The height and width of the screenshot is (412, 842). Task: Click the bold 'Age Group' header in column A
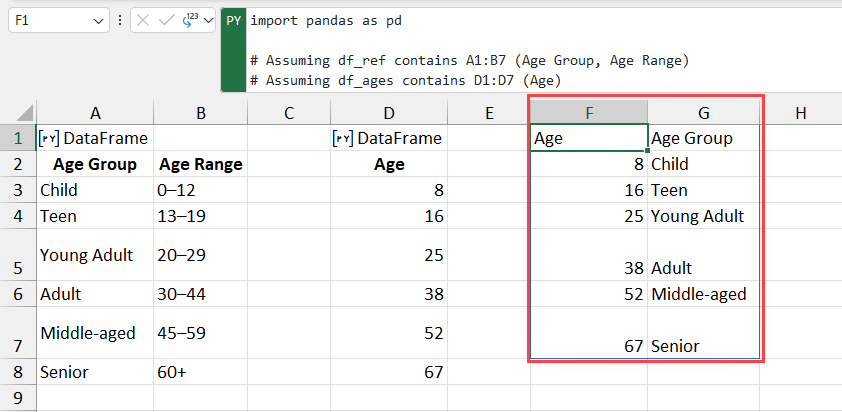95,164
